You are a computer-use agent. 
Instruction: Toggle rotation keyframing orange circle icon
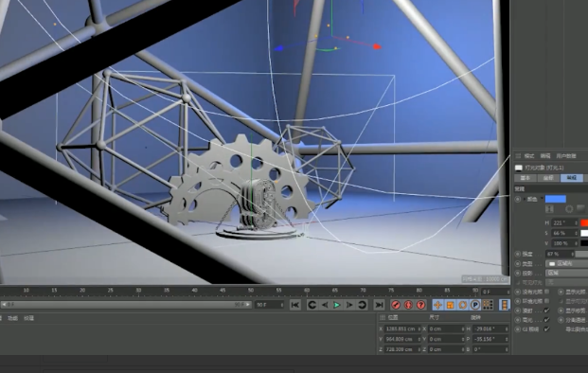point(463,305)
